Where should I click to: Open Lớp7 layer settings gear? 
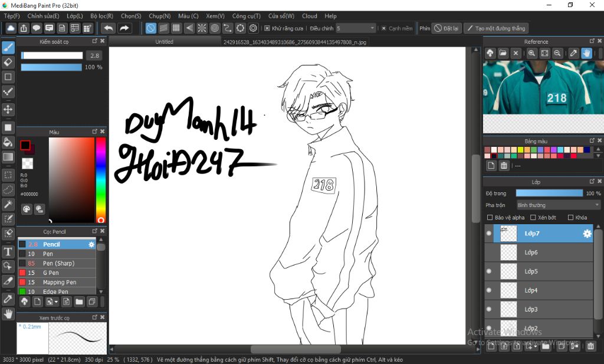tap(587, 234)
